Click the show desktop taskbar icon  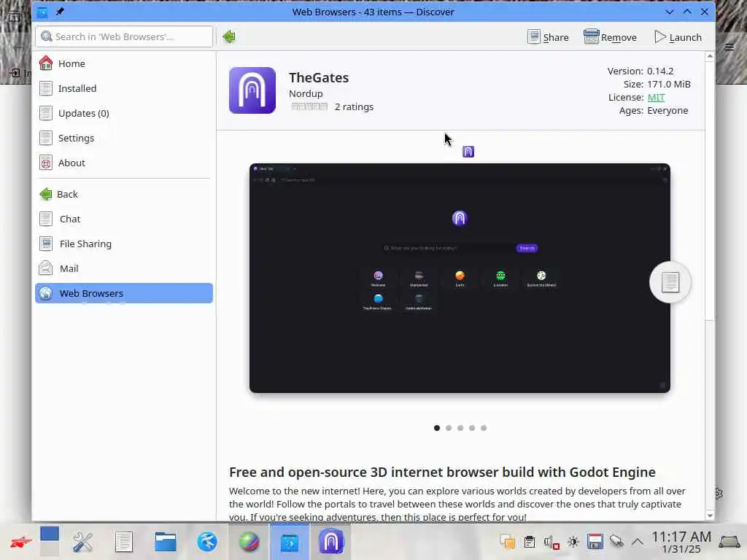[x=729, y=542]
